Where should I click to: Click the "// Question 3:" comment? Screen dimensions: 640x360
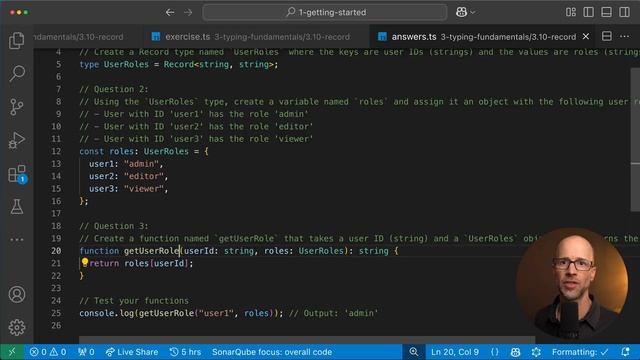tap(114, 226)
